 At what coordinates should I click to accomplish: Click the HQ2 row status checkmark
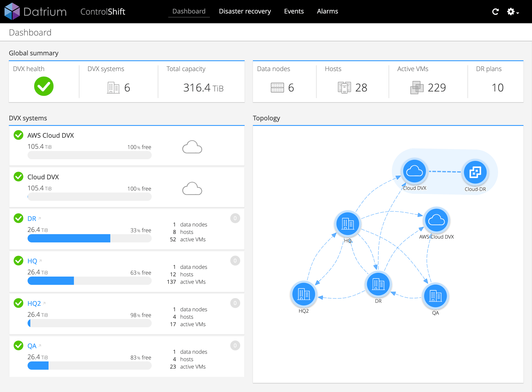tap(18, 303)
